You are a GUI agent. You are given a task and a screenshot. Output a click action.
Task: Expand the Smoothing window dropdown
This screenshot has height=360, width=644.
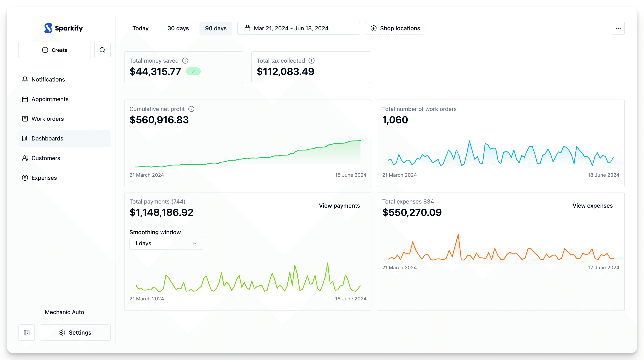[x=166, y=243]
